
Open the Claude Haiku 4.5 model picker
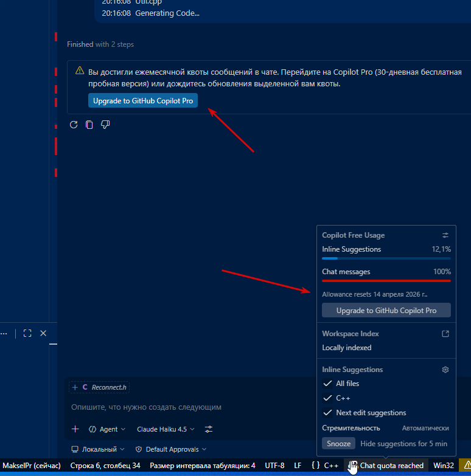click(166, 429)
